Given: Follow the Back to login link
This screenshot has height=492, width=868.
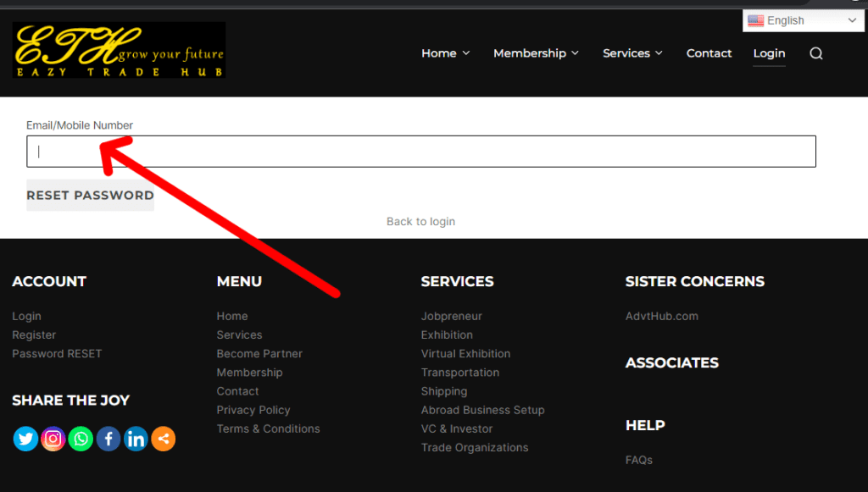Looking at the screenshot, I should pyautogui.click(x=420, y=221).
